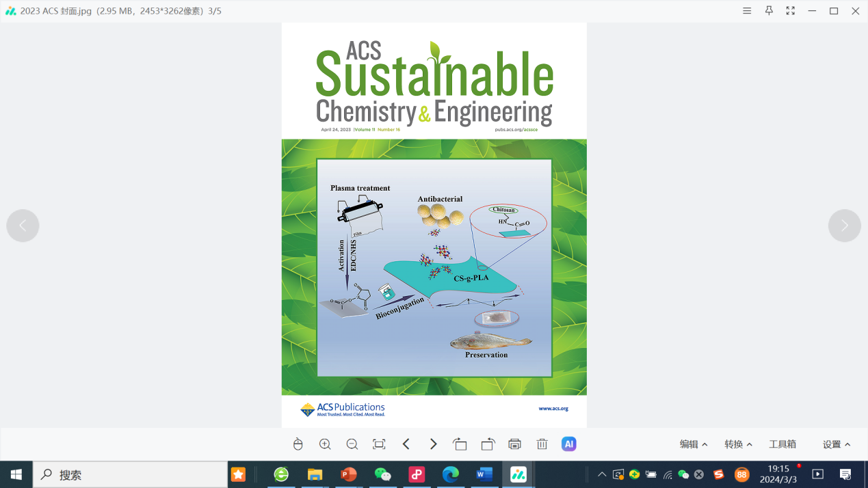
Task: Rotate image clockwise
Action: coord(488,444)
